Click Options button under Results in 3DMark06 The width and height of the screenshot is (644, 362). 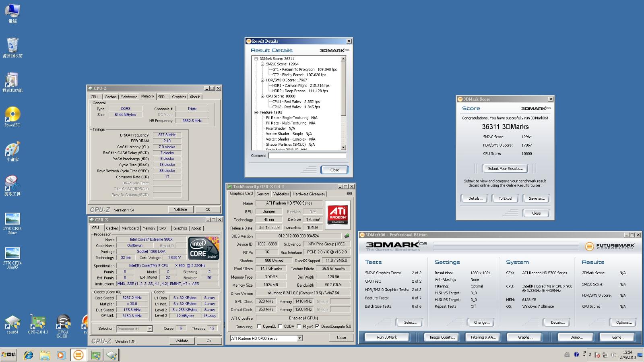[623, 322]
